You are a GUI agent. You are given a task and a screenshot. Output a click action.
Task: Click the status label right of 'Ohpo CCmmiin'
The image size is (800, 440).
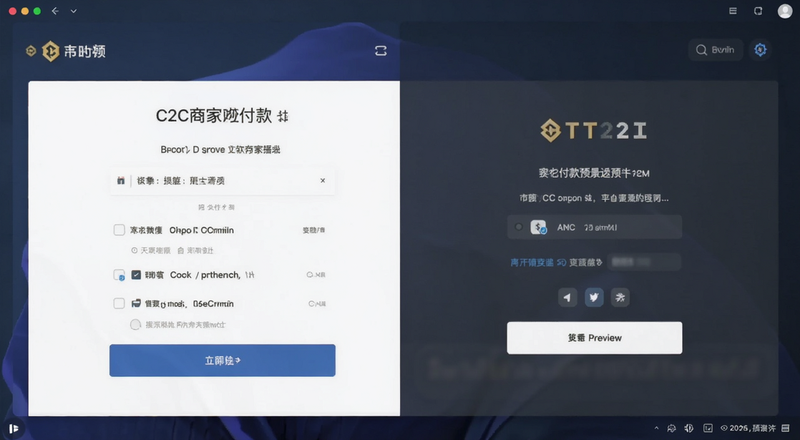tap(314, 230)
